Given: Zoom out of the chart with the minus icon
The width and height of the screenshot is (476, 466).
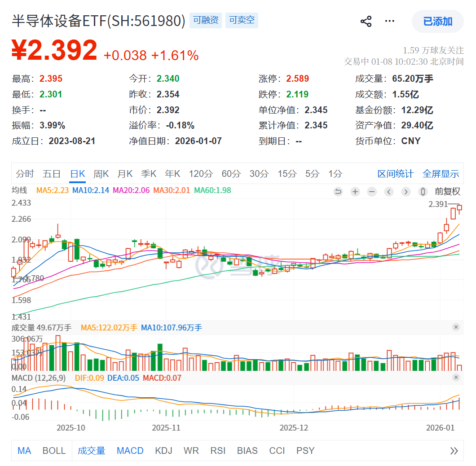Looking at the screenshot, I should (372, 192).
